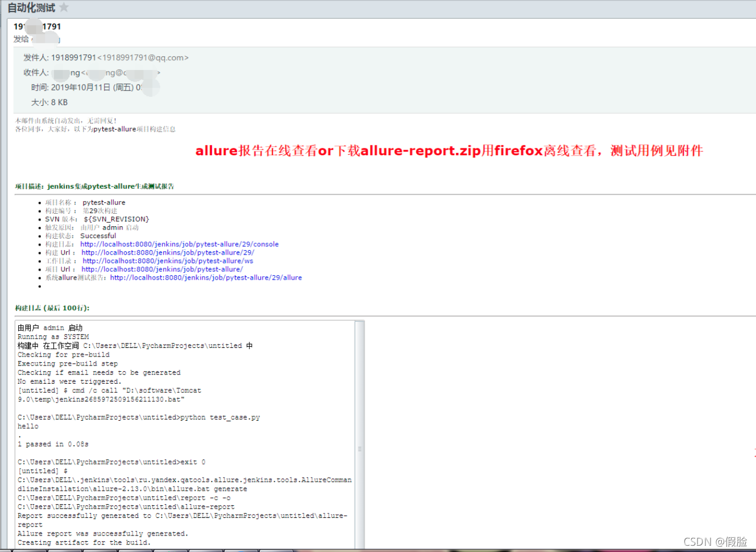Click 'Creating artifact for the build.' line
This screenshot has width=756, height=552.
pos(84,543)
